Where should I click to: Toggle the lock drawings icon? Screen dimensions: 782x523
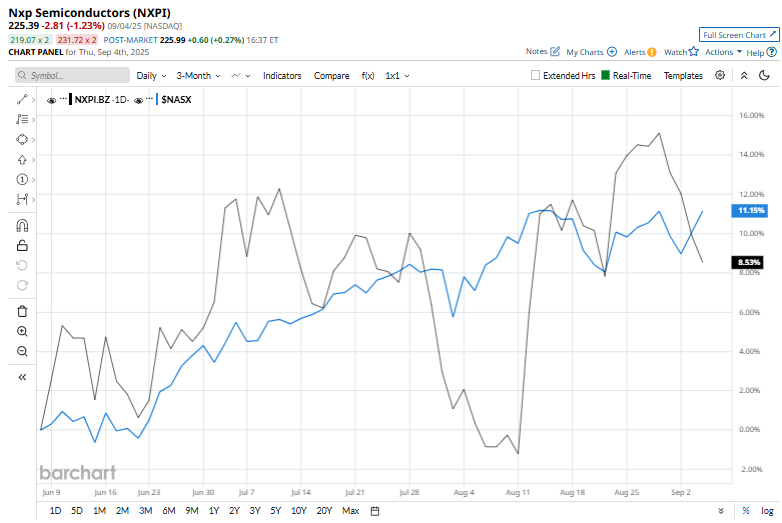[x=22, y=245]
